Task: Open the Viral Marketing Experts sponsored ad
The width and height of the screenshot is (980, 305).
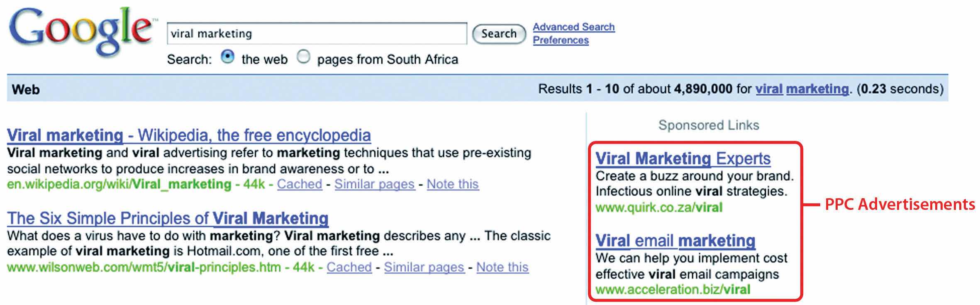Action: (683, 159)
